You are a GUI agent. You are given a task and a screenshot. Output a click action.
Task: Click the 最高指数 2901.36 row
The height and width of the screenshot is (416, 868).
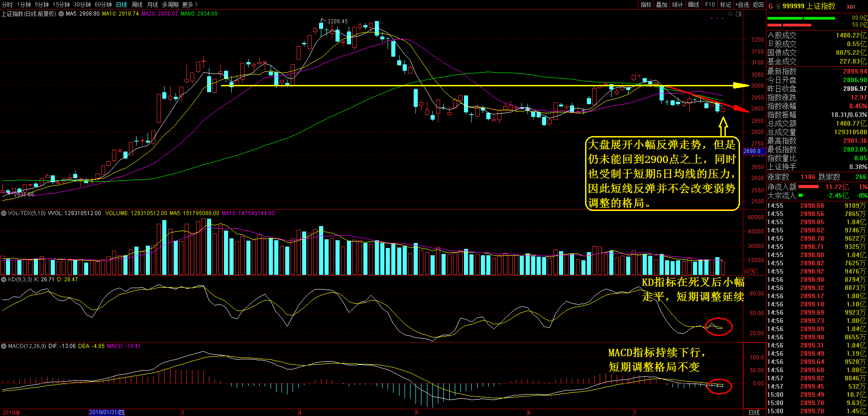817,141
